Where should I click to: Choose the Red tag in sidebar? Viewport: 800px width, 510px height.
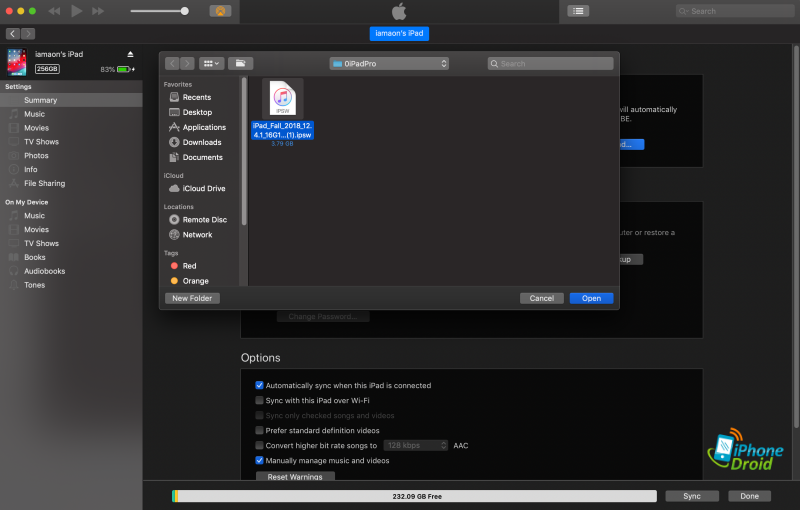coord(189,266)
